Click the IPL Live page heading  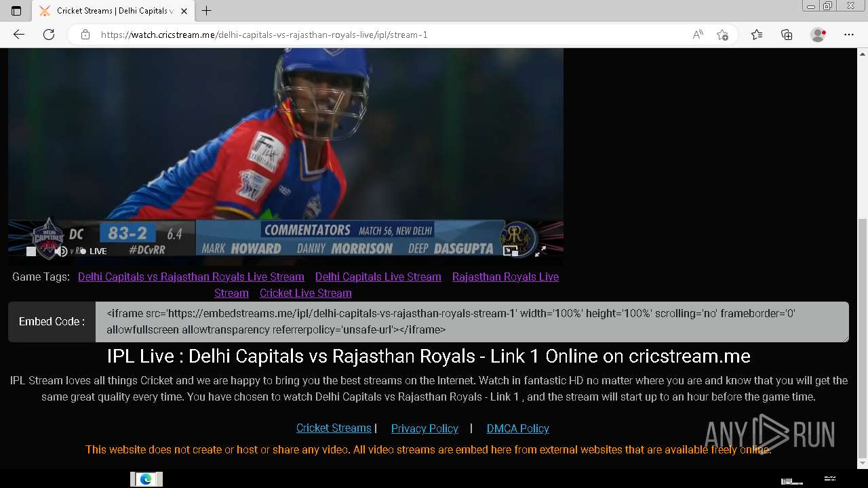pos(429,357)
